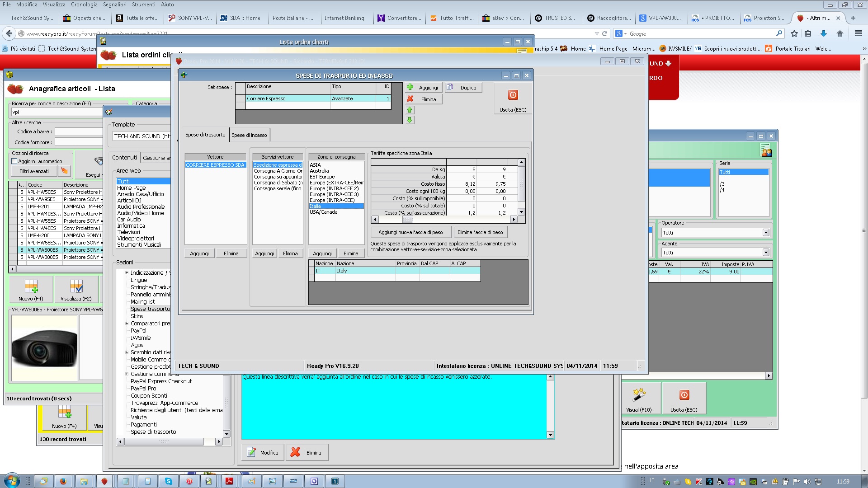
Task: Click Visualizza (F2) in Anagrafica articoli
Action: [x=76, y=290]
